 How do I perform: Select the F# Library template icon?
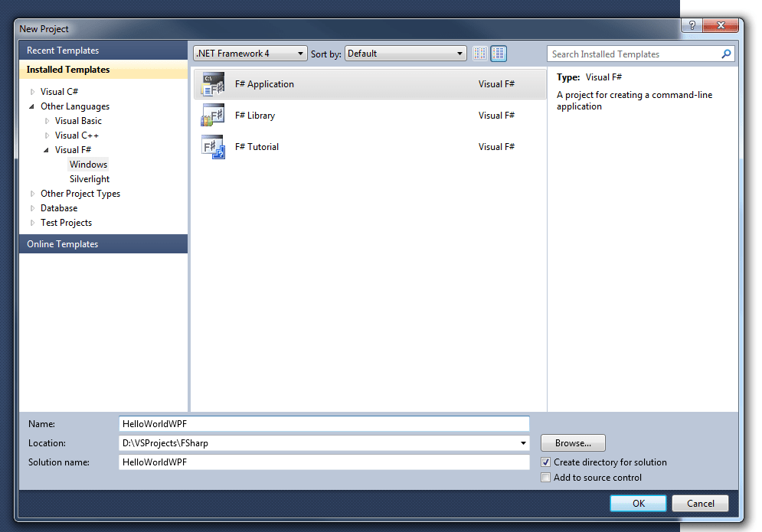point(213,115)
